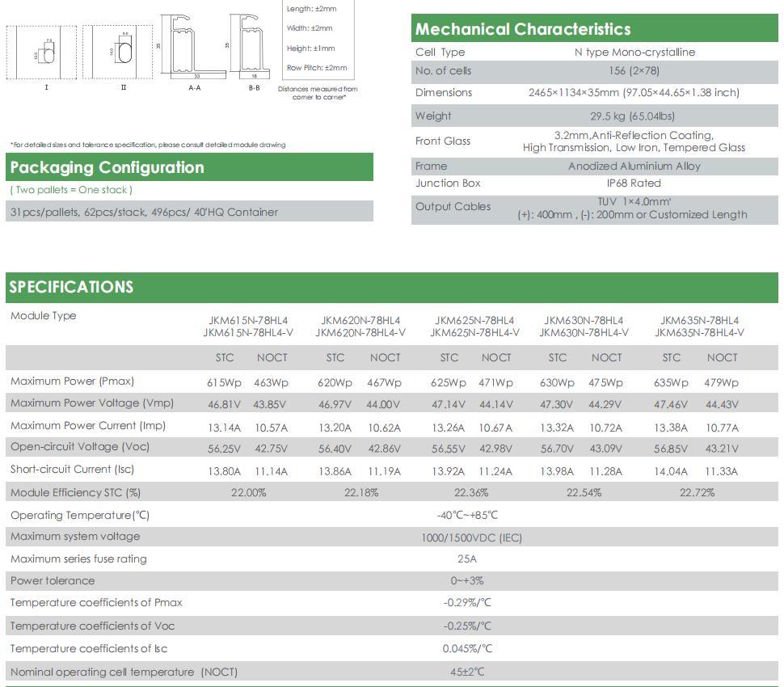Select the Dimensions value 2465×1134×35mm
Screen dimensions: 784x687
(x=634, y=92)
